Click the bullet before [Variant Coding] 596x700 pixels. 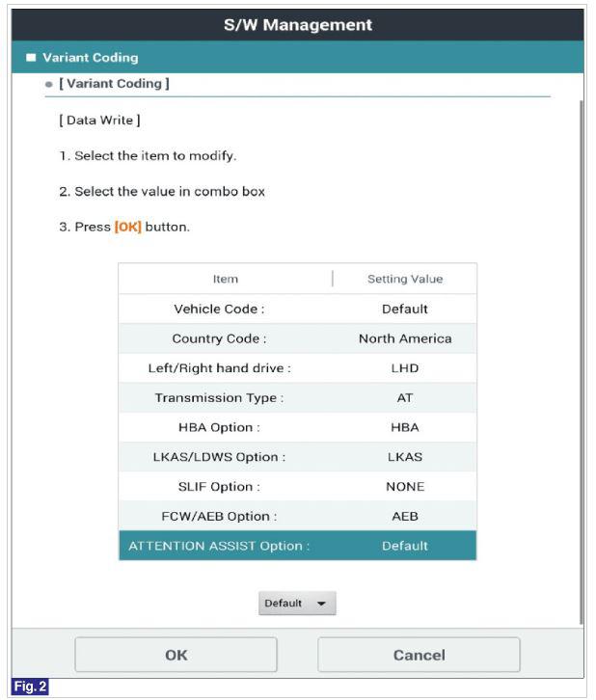[48, 84]
